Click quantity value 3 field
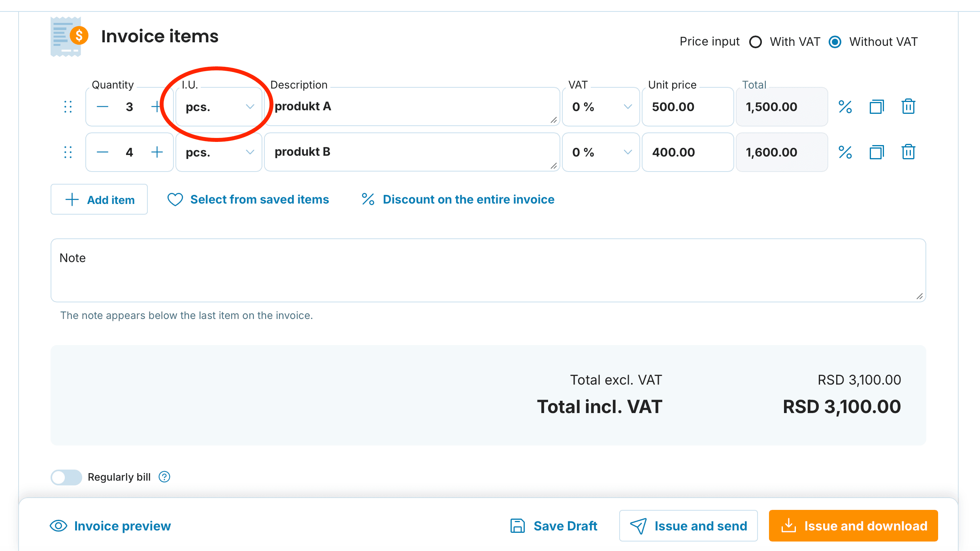The height and width of the screenshot is (551, 980). click(x=129, y=107)
